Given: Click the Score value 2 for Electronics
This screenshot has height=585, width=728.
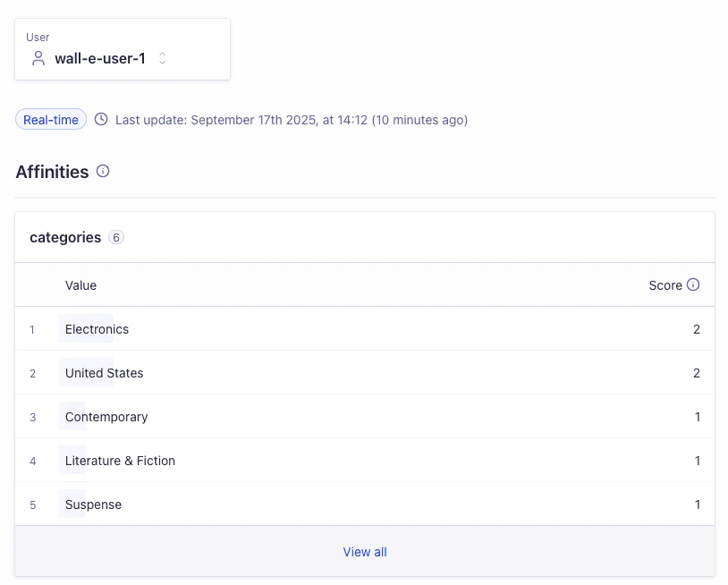Looking at the screenshot, I should point(697,329).
